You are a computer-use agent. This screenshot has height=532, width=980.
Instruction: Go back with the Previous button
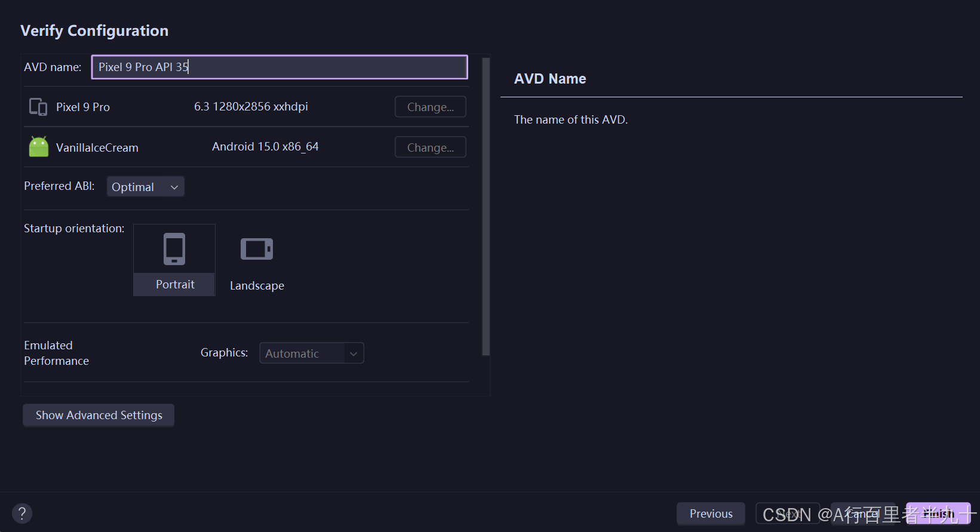[711, 513]
